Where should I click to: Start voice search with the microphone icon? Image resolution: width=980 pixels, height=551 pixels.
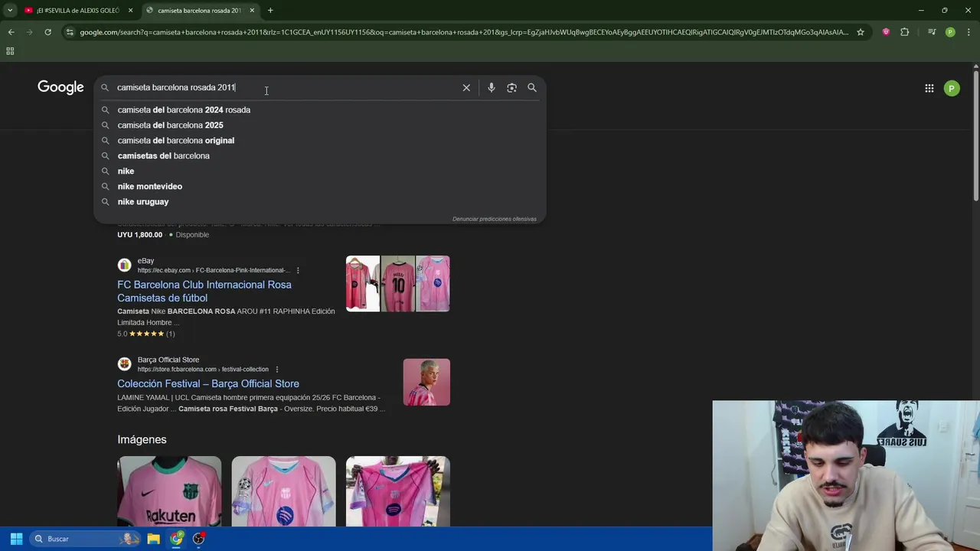[492, 87]
